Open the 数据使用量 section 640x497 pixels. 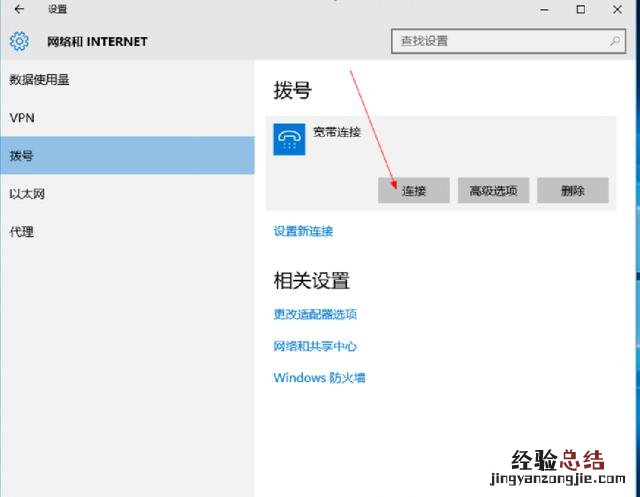pyautogui.click(x=40, y=80)
